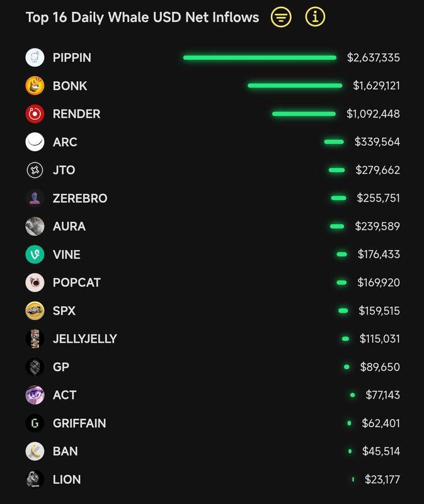Viewport: 424px width, 504px height.
Task: Select the POPCAT token logo
Action: (35, 282)
